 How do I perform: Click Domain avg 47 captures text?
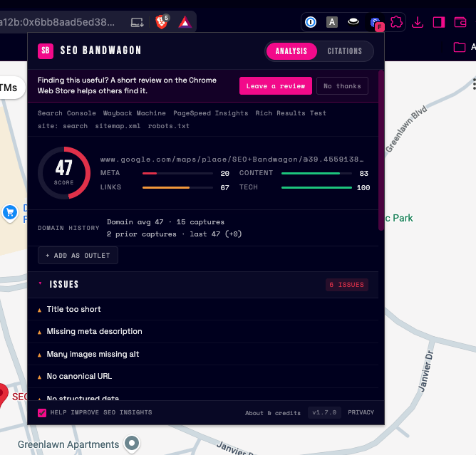(165, 222)
